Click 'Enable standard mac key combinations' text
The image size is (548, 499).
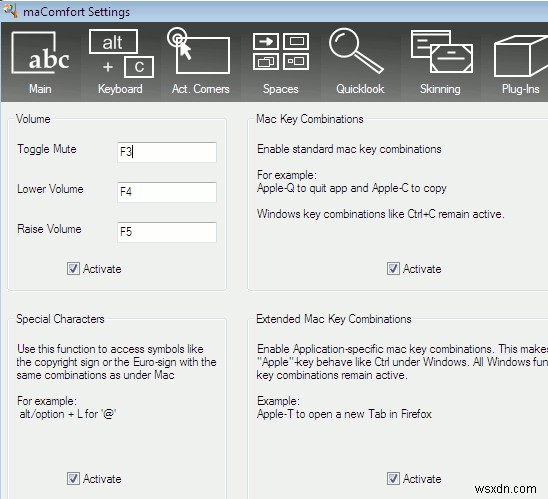point(349,149)
